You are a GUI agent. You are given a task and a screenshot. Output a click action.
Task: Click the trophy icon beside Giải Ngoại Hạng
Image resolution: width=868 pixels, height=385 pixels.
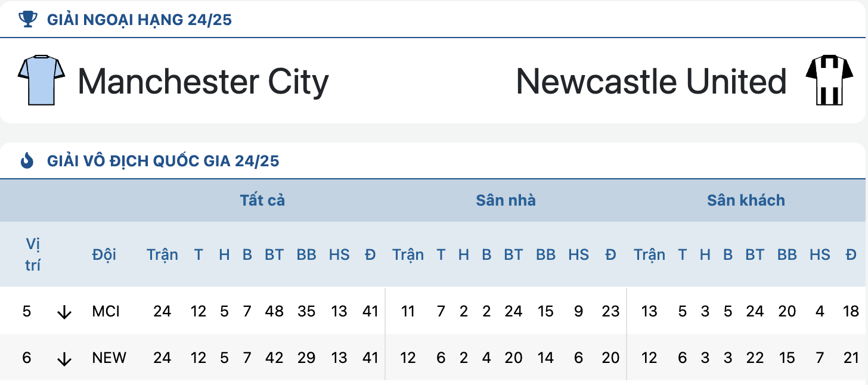[27, 19]
